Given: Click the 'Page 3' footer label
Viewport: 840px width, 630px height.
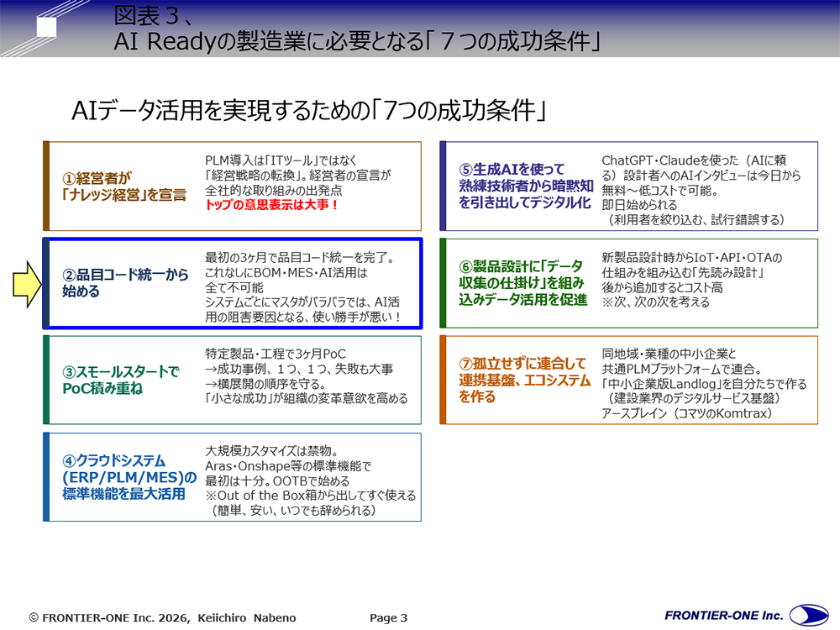Looking at the screenshot, I should tap(388, 617).
